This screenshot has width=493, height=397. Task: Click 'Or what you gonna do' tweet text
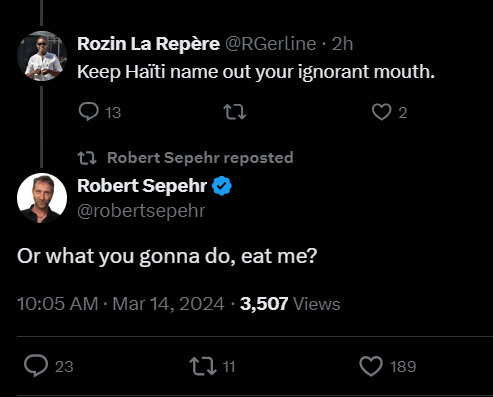coord(167,256)
